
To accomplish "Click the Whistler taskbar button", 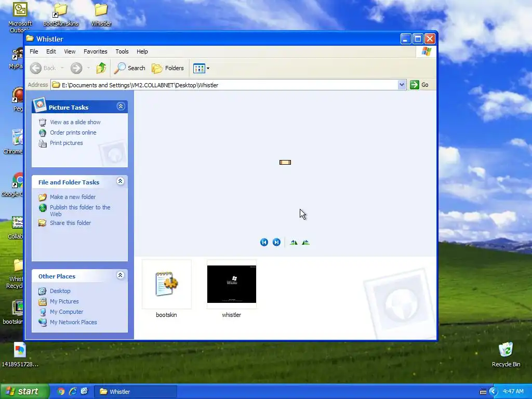I will tap(135, 392).
